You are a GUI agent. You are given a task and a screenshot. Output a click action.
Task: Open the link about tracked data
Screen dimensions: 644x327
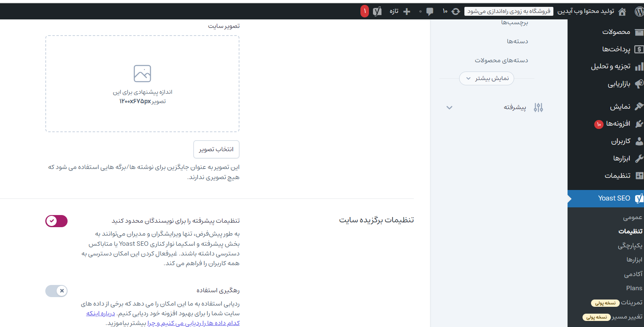point(193,323)
